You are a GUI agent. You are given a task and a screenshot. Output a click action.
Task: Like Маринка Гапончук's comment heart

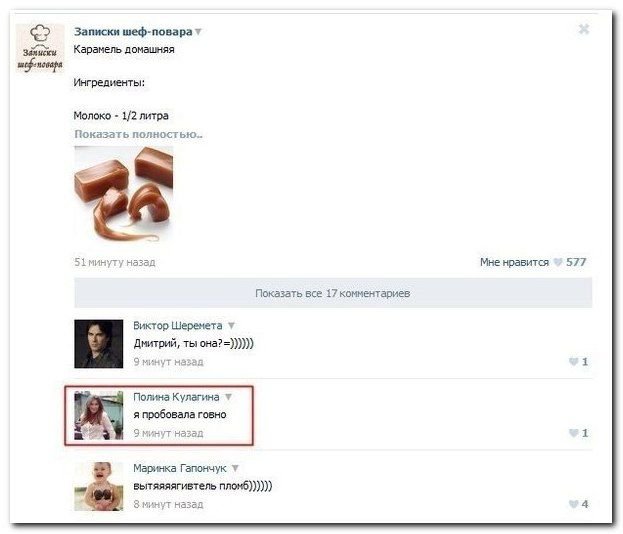click(x=573, y=504)
